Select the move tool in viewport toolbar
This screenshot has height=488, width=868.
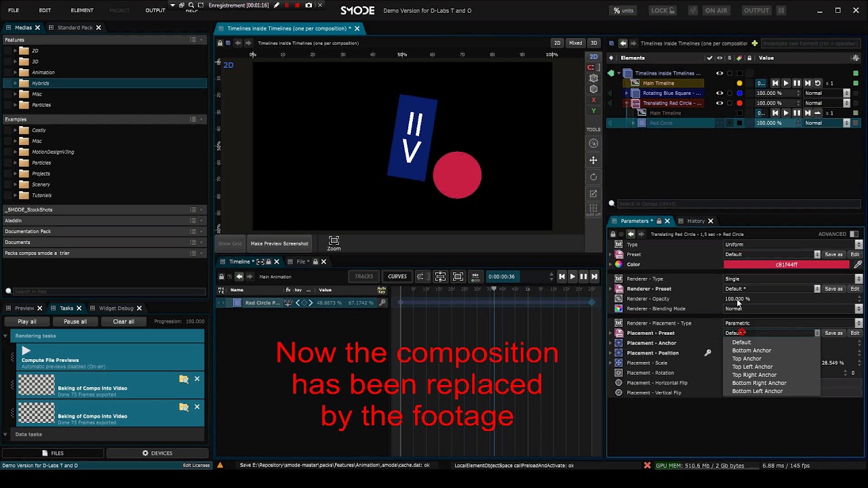click(x=593, y=160)
